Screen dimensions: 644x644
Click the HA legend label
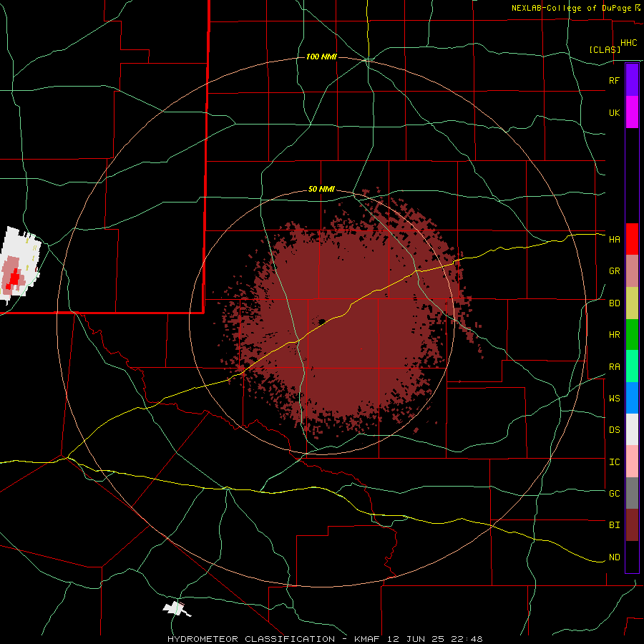(x=614, y=239)
